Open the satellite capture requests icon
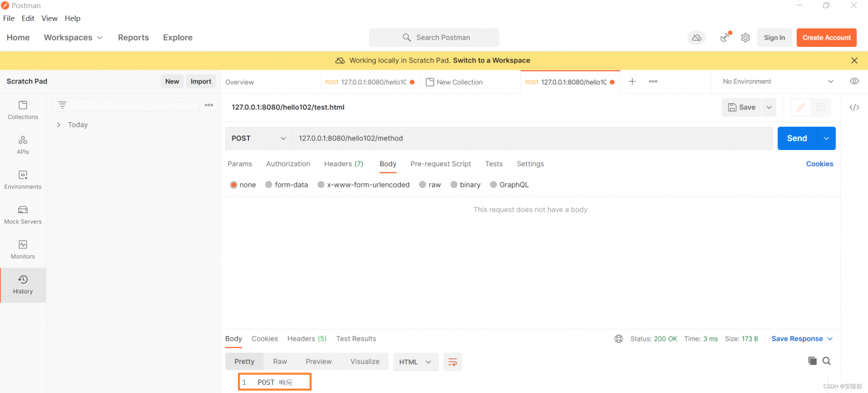 pyautogui.click(x=726, y=37)
